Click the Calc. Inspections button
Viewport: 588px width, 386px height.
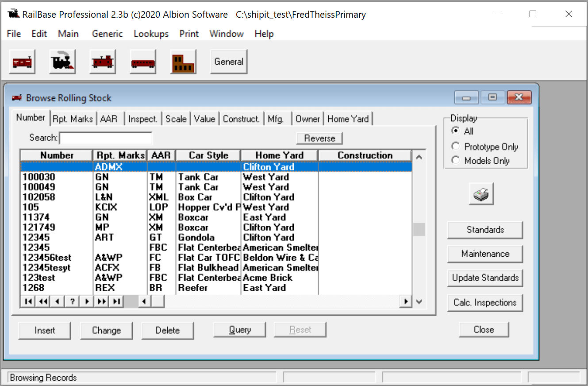tap(485, 302)
